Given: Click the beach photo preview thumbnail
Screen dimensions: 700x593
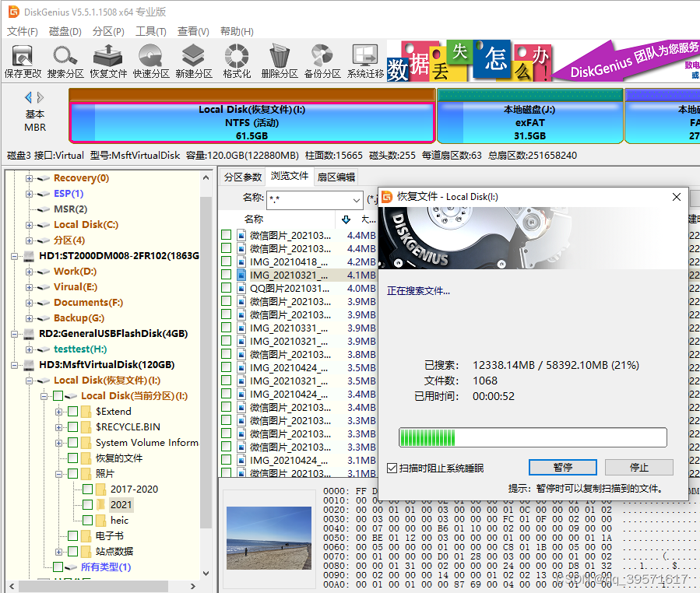Looking at the screenshot, I should point(269,538).
